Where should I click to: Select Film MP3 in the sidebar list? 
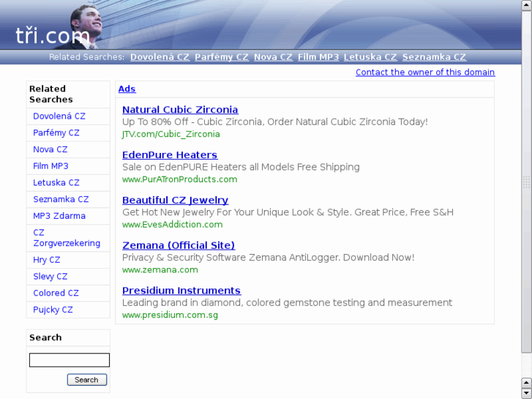(x=50, y=166)
